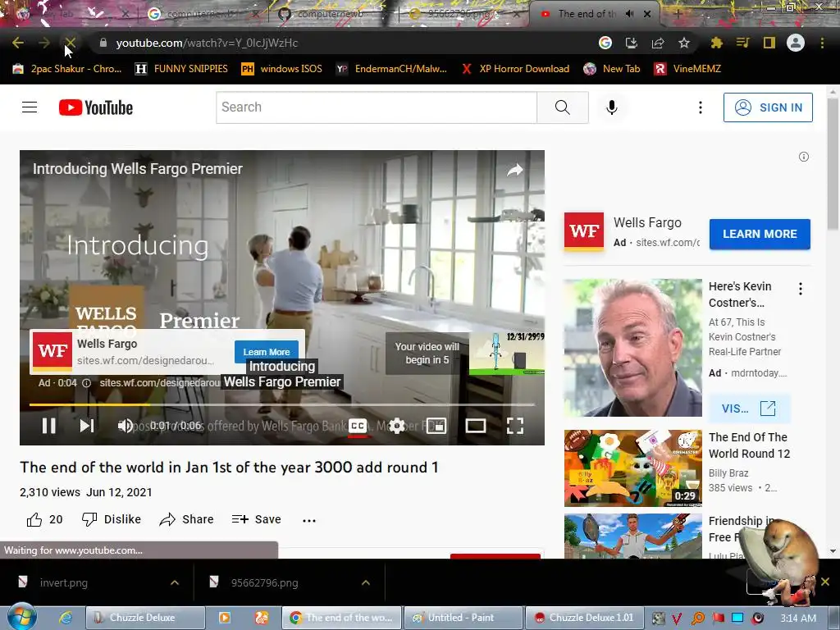The image size is (840, 630).
Task: Open YouTube settings three-dot menu
Action: click(x=701, y=107)
